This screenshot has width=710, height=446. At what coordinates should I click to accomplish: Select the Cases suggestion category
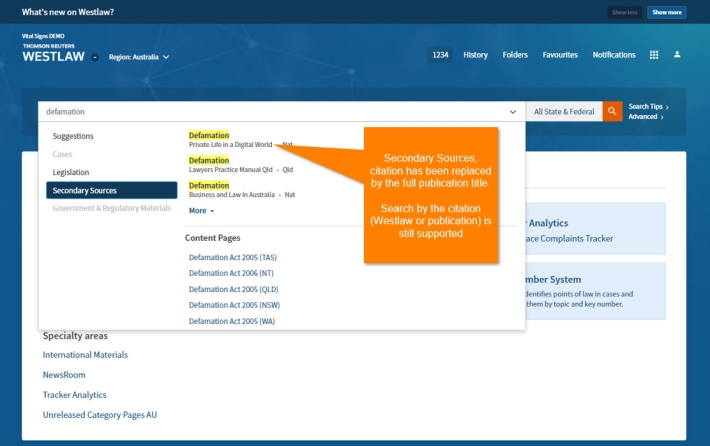pos(62,154)
